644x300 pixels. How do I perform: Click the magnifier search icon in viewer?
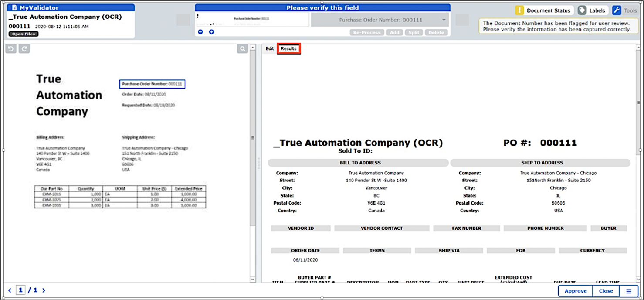tap(242, 49)
